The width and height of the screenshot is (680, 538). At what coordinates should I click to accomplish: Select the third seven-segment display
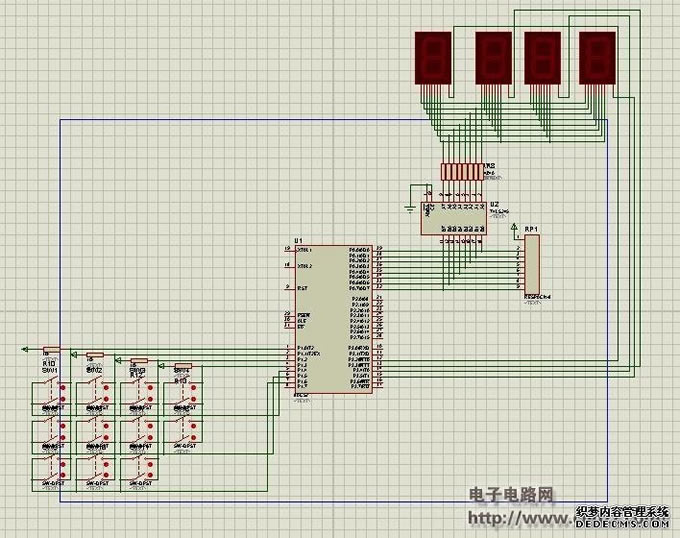[x=542, y=57]
